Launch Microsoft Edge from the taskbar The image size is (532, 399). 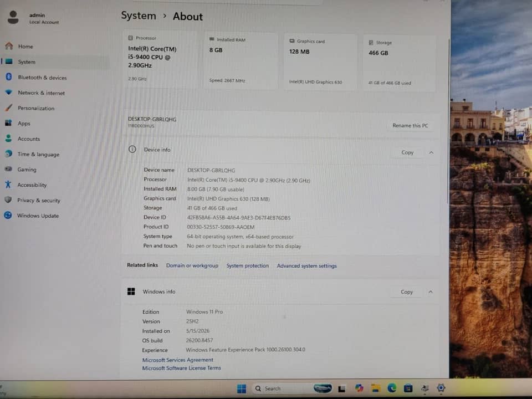pos(392,388)
